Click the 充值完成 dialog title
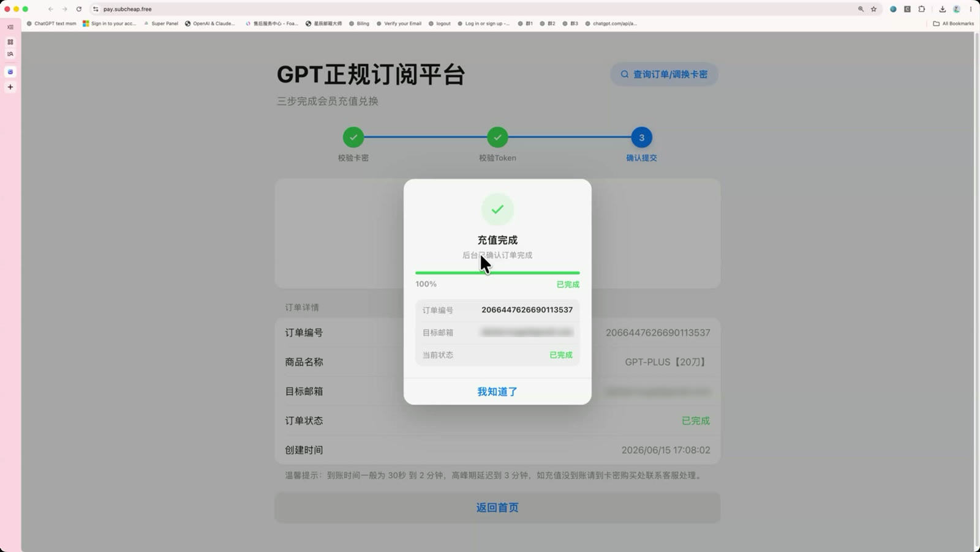The width and height of the screenshot is (980, 552). pyautogui.click(x=497, y=240)
